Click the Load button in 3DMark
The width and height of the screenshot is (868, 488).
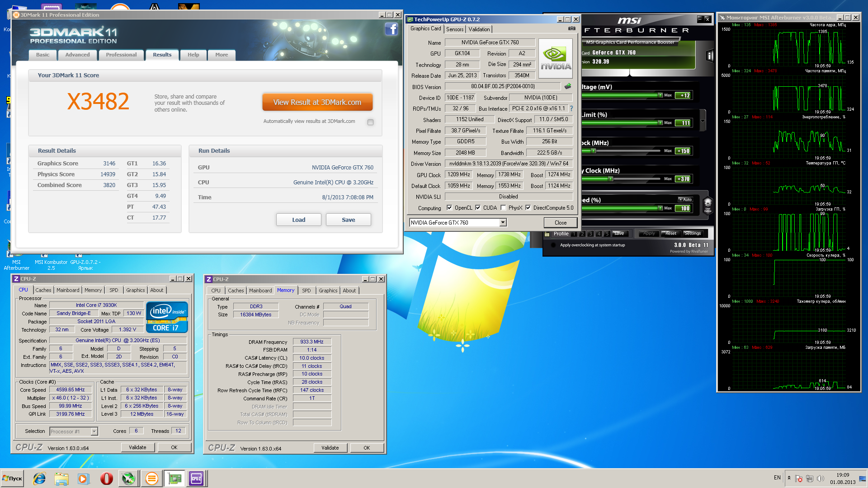click(298, 220)
